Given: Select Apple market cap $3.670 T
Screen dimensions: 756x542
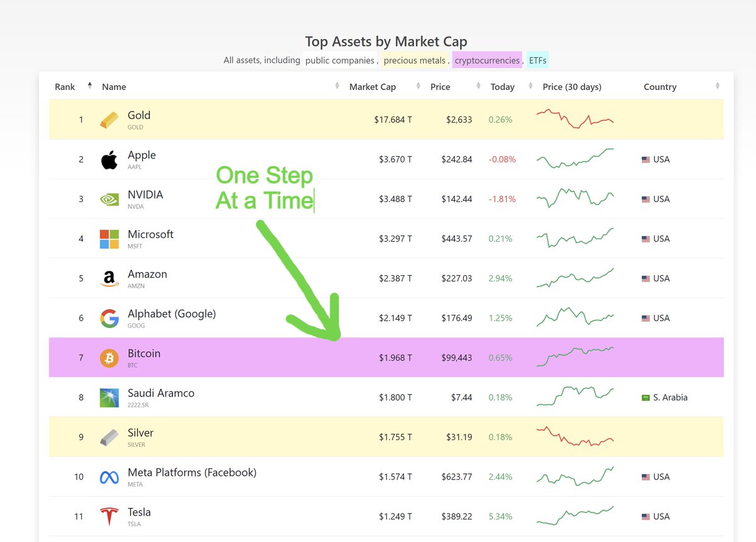Looking at the screenshot, I should 395,159.
